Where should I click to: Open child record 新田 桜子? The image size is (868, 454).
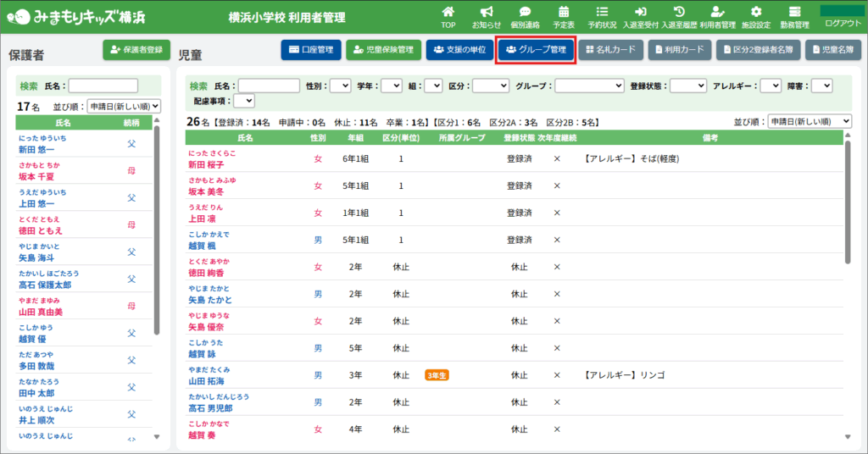click(x=206, y=165)
